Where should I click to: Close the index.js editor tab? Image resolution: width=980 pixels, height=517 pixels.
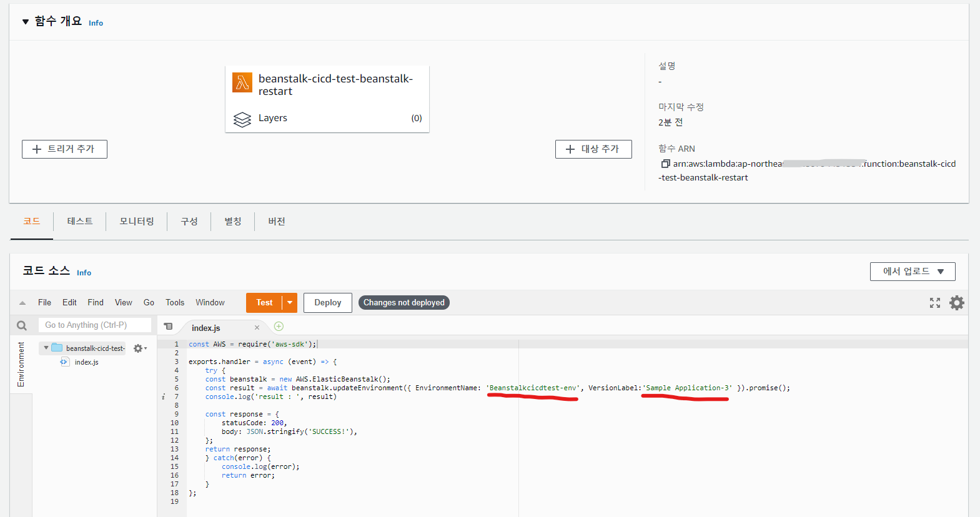(257, 328)
